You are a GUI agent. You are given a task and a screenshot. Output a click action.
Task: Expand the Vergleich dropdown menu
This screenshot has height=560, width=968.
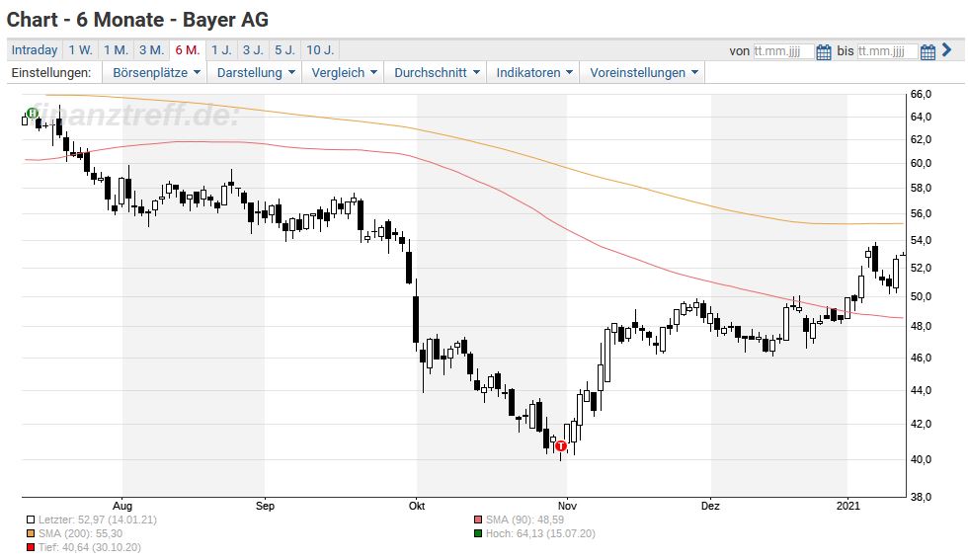(344, 72)
